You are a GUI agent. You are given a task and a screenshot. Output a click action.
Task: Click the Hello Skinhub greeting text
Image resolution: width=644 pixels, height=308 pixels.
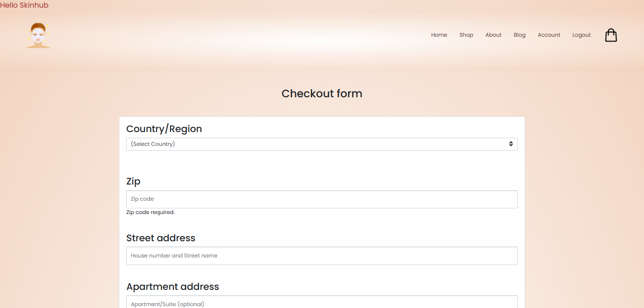click(24, 5)
